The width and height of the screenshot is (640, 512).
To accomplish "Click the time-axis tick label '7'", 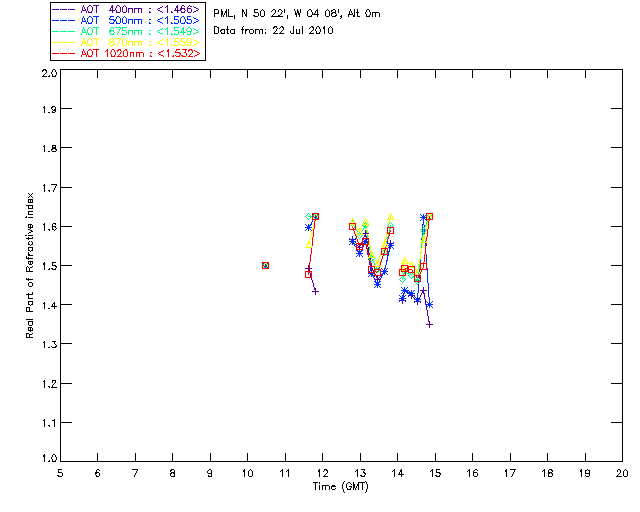I will [x=135, y=473].
